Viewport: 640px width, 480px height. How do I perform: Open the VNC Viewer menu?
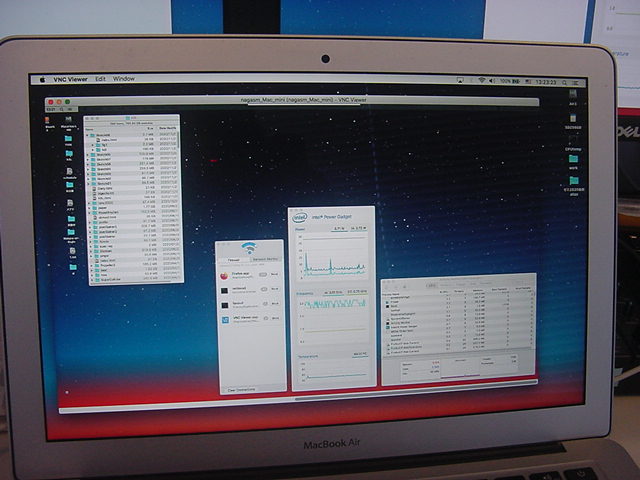tap(70, 80)
